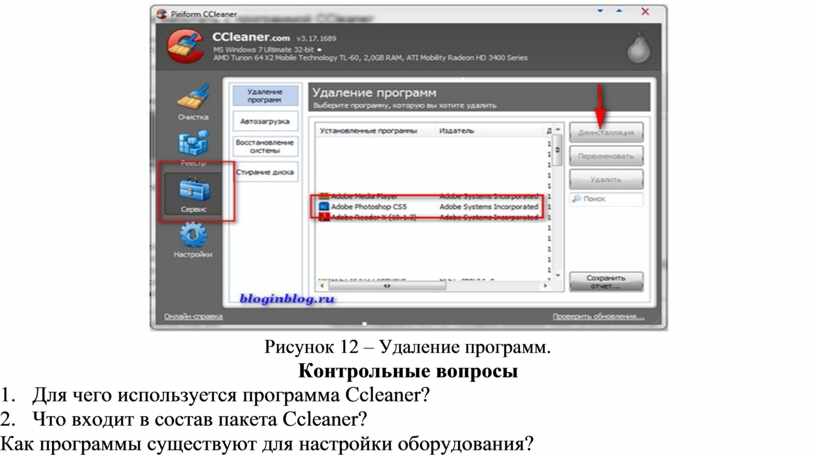Sort by Установленные программы column header

click(x=368, y=131)
